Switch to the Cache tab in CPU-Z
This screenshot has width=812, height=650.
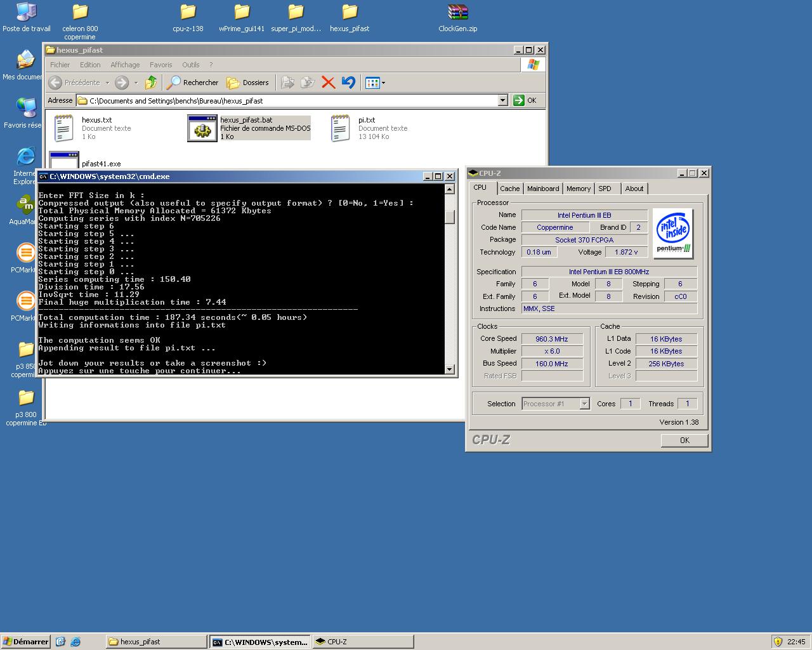click(509, 189)
